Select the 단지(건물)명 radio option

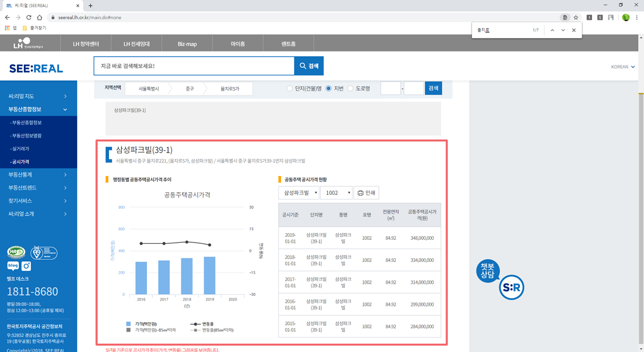click(x=290, y=88)
